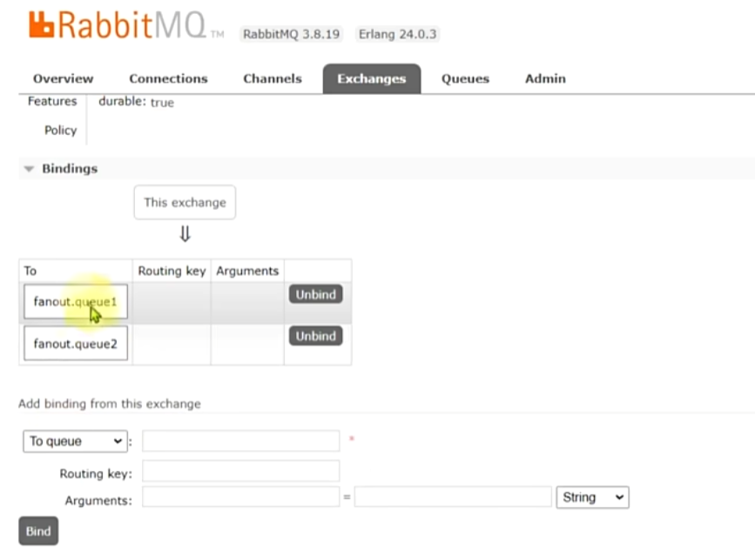Viewport: 755px width, 560px height.
Task: Click the This exchange box
Action: [x=185, y=202]
